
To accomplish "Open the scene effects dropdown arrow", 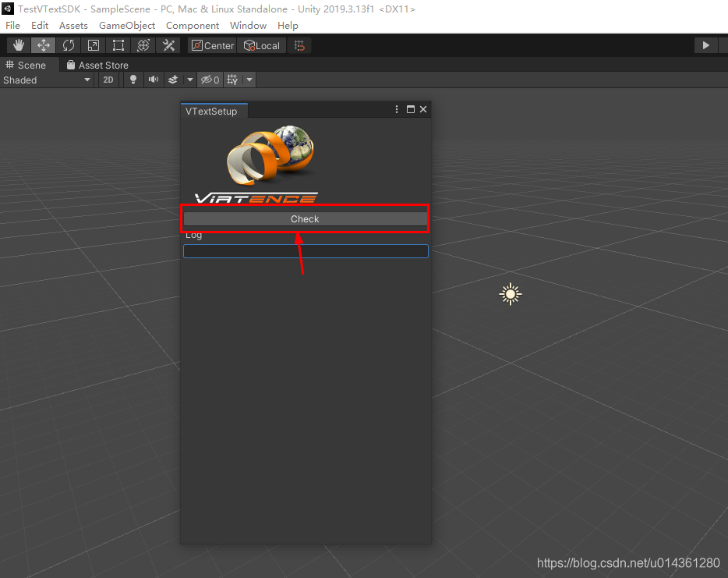I will pyautogui.click(x=189, y=79).
